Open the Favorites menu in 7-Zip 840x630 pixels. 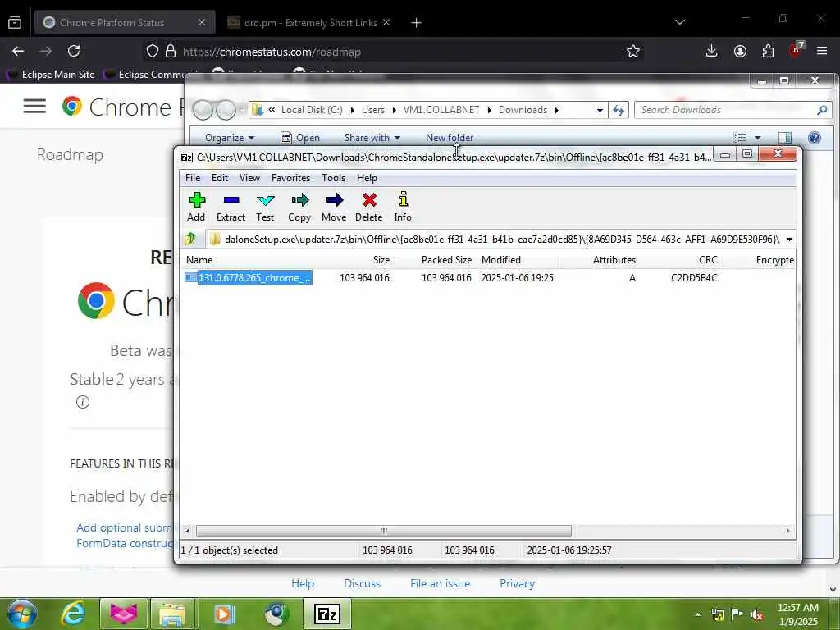tap(291, 178)
